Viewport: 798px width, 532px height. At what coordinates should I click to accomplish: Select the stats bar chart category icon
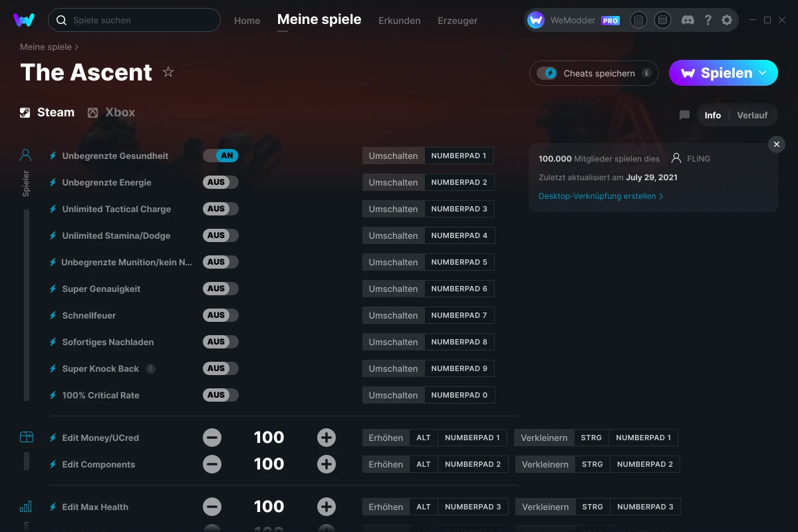[x=26, y=507]
